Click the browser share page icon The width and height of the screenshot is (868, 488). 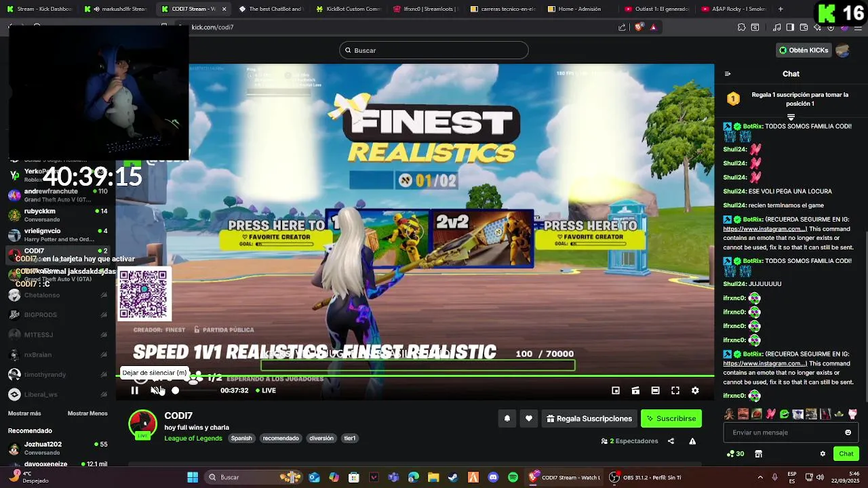[x=622, y=27]
